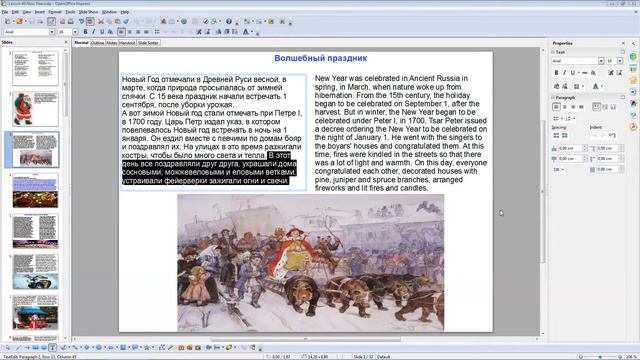The width and height of the screenshot is (640, 360).
Task: Switch to the Handout view tab
Action: [127, 43]
